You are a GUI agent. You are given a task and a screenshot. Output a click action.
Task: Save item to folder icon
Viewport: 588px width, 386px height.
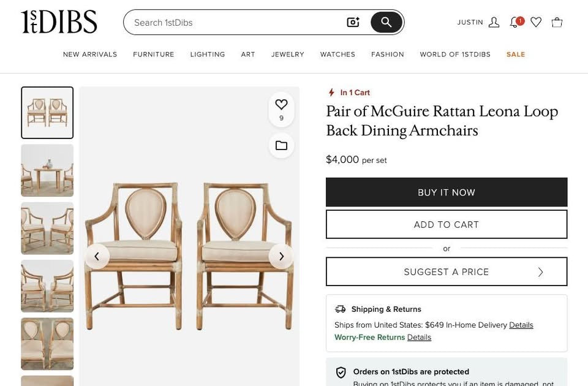coord(281,146)
